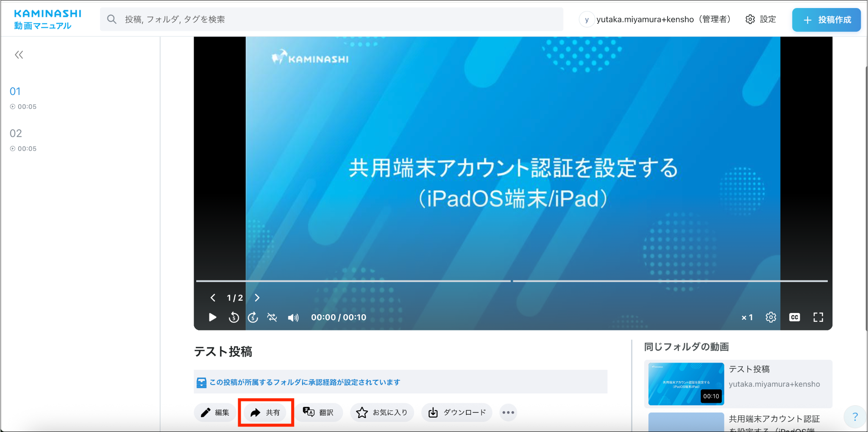868x432 pixels.
Task: Open chapter 01 in the sidebar
Action: 15,91
